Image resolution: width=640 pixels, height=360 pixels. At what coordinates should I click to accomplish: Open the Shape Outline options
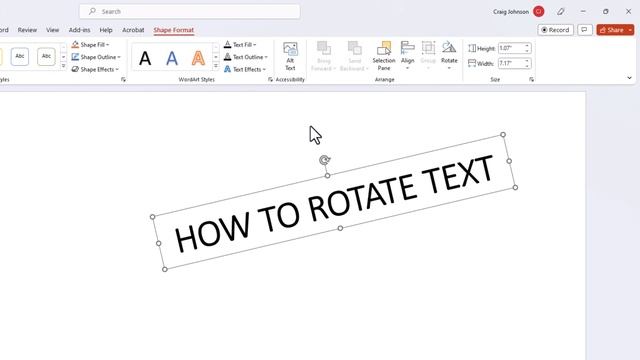(x=96, y=57)
